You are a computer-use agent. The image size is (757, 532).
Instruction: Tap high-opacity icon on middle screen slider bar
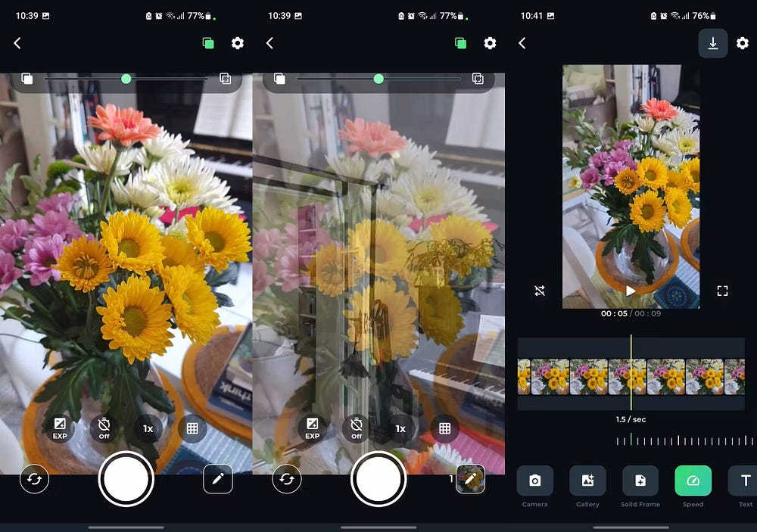[478, 79]
